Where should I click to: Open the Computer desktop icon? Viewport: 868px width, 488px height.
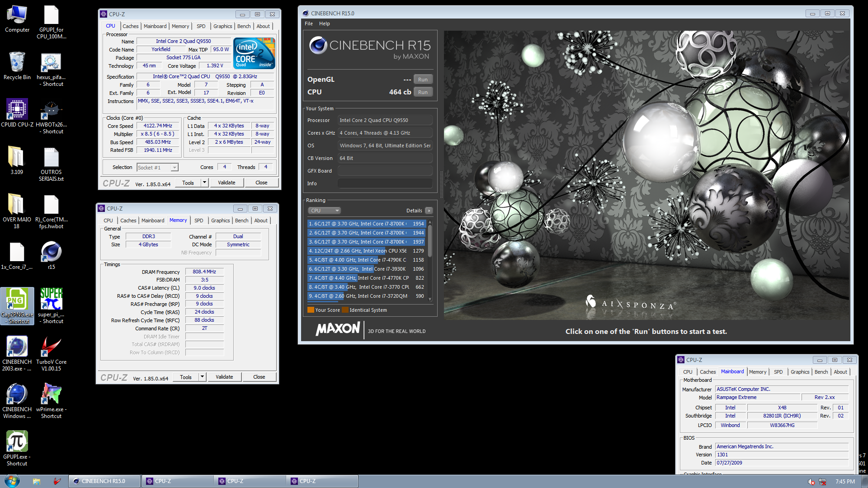pyautogui.click(x=17, y=19)
